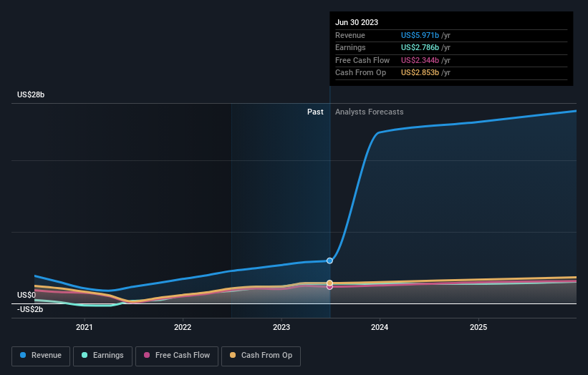Screen dimensions: 588x375
Task: Click the Jun 30 2023 tooltip date
Action: tap(357, 22)
